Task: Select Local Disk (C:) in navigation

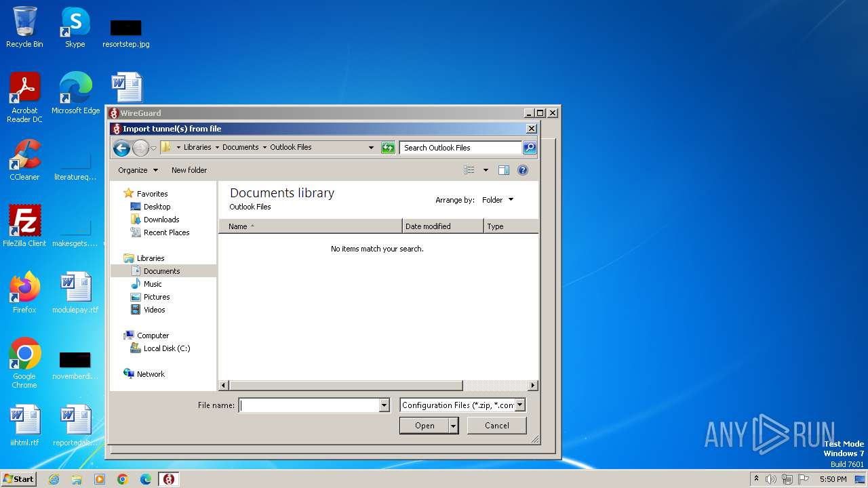Action: [166, 348]
